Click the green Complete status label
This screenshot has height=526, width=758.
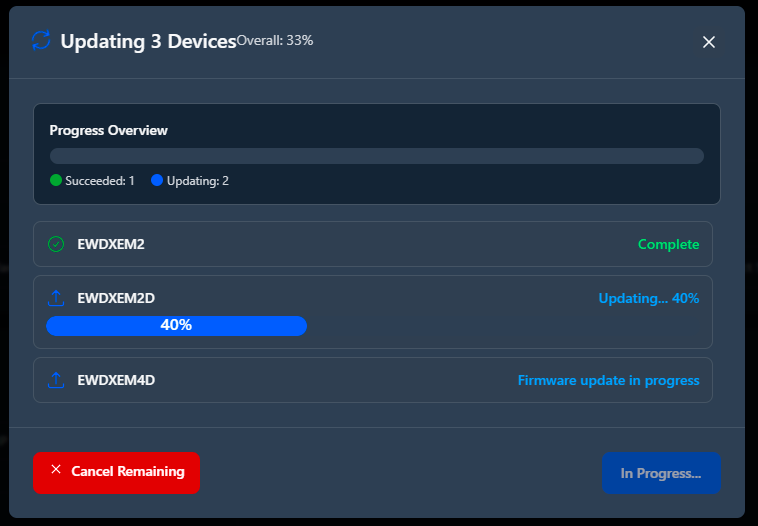[669, 244]
